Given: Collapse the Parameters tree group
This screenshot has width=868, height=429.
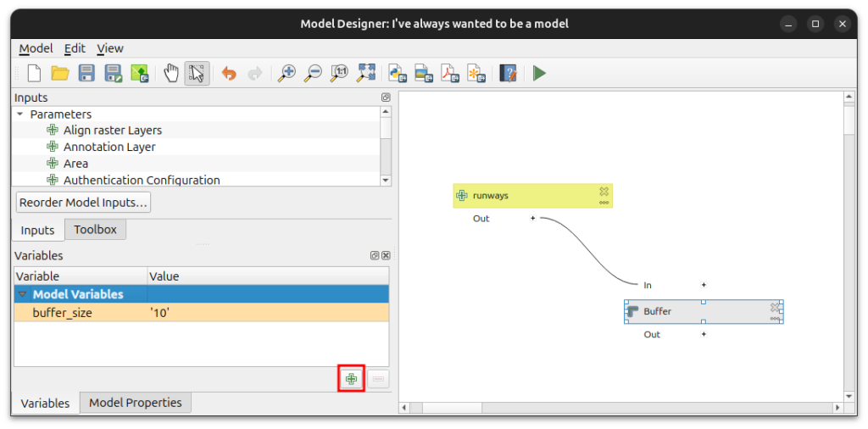Looking at the screenshot, I should (x=19, y=114).
